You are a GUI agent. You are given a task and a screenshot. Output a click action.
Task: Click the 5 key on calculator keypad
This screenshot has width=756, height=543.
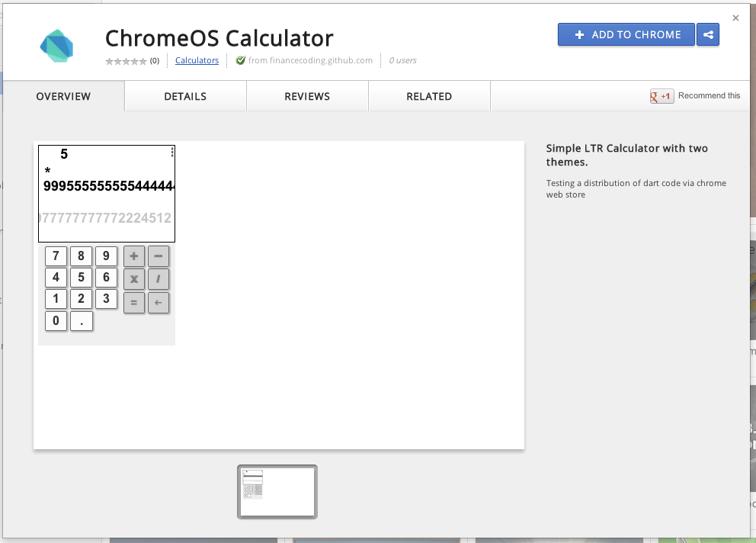tap(81, 278)
